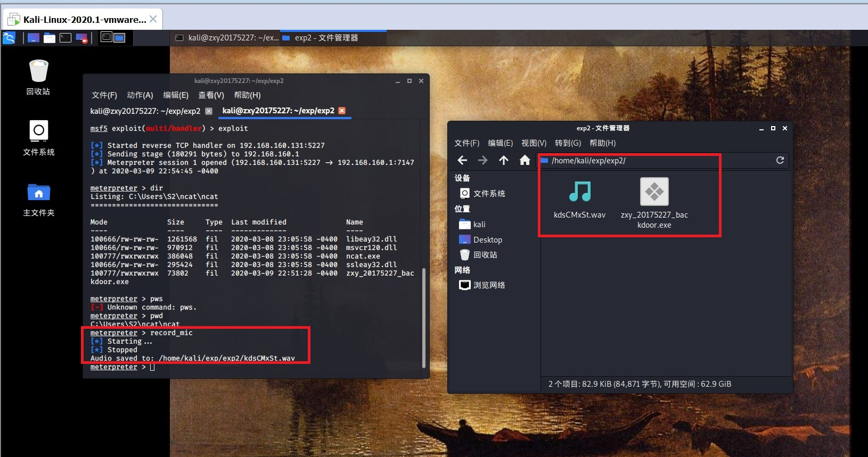Image resolution: width=868 pixels, height=457 pixels.
Task: Click the libeay32.dll row in terminal listing
Action: 244,239
